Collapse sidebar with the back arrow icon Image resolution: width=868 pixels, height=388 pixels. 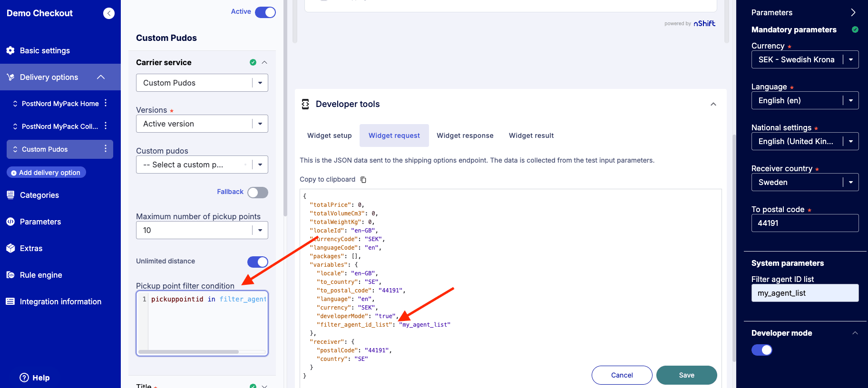109,13
